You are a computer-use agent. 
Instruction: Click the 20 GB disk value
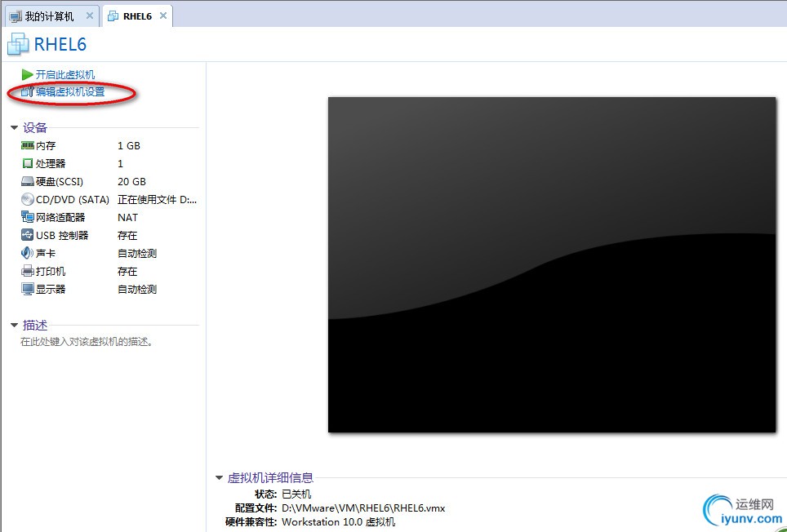coord(131,181)
